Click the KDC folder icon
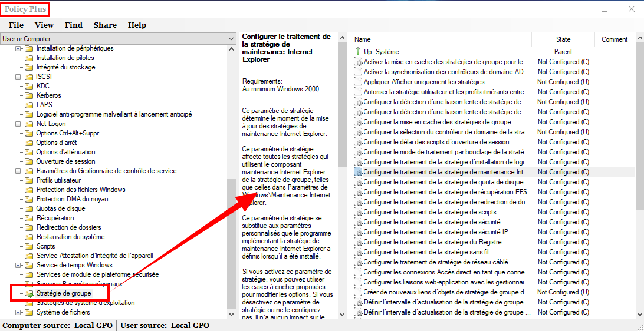Screen dimensions: 644x331 [29, 86]
